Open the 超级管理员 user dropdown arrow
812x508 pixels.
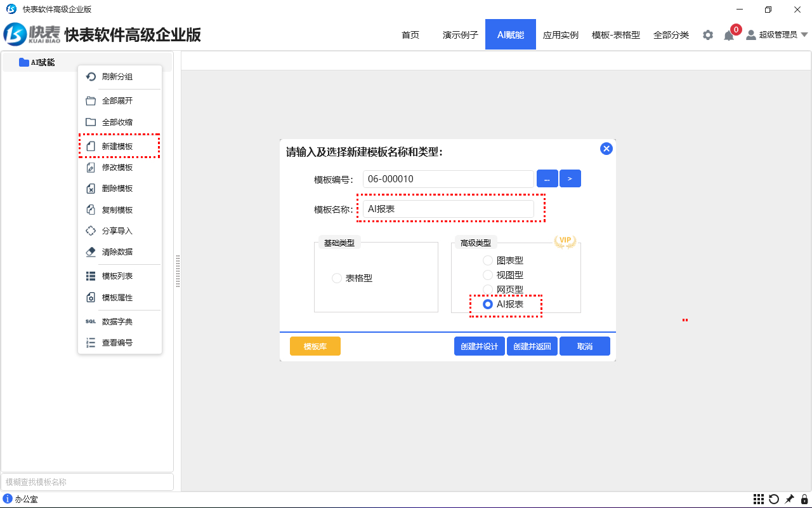pos(804,35)
